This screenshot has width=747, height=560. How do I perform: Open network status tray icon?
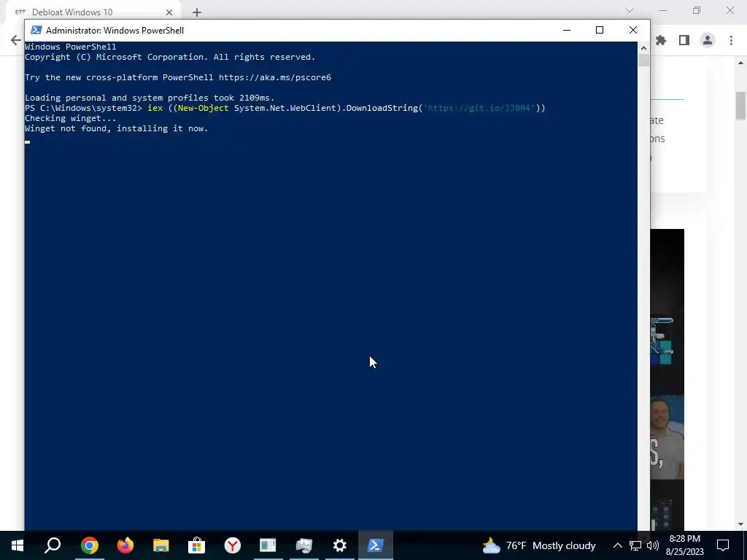pyautogui.click(x=635, y=545)
